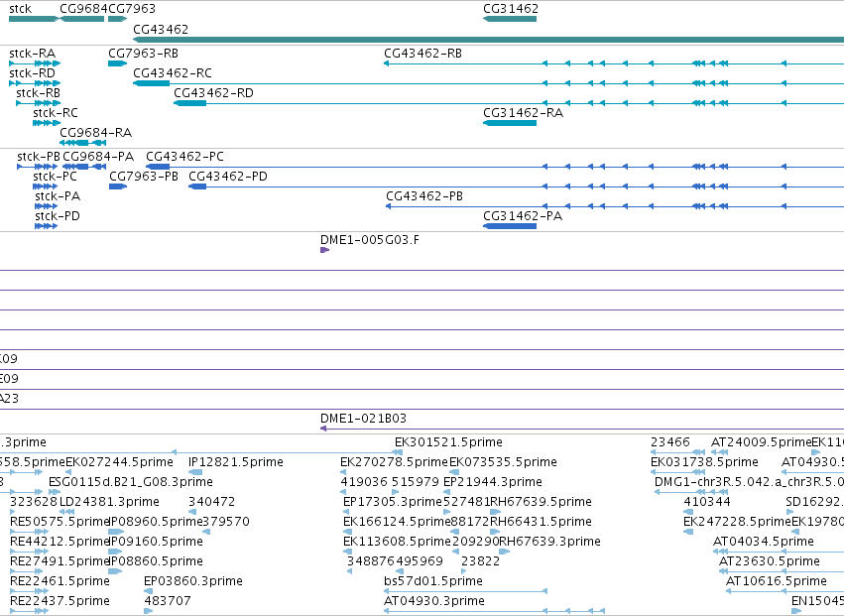Select the CG43462 gene label
The width and height of the screenshot is (844, 616).
tap(161, 29)
